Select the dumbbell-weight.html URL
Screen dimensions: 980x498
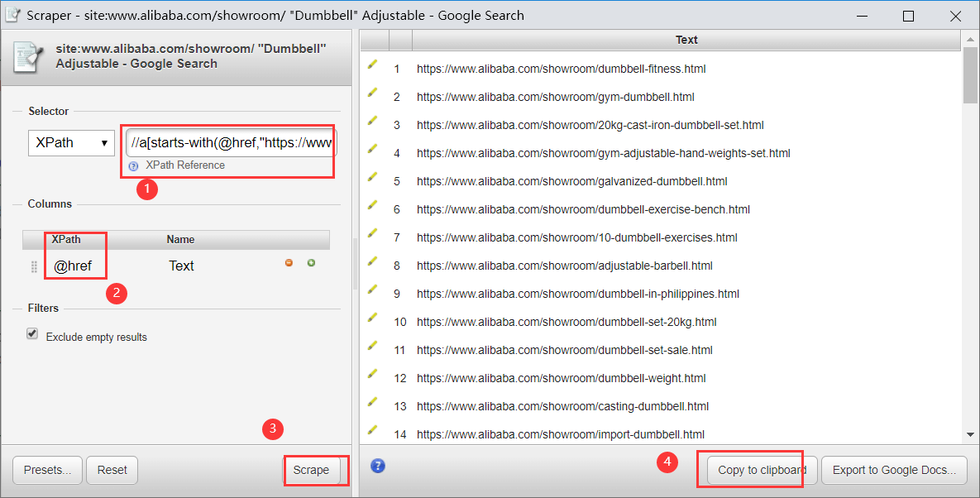click(562, 378)
